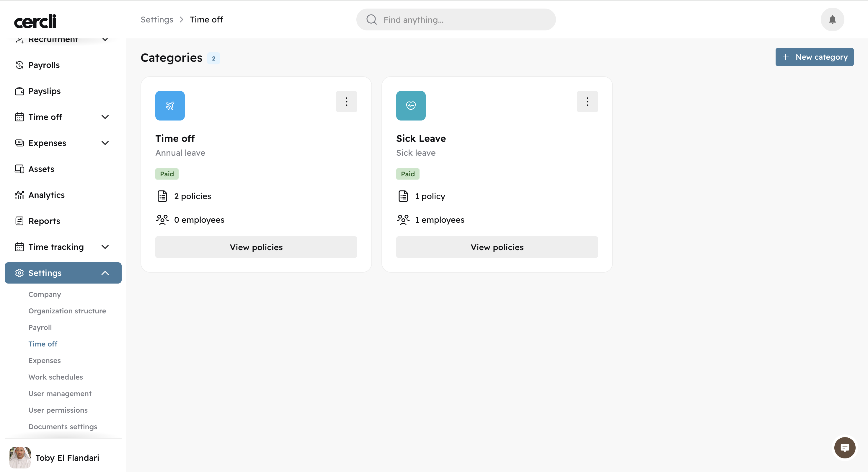
Task: Expand the Time tracking sidebar menu
Action: (105, 247)
